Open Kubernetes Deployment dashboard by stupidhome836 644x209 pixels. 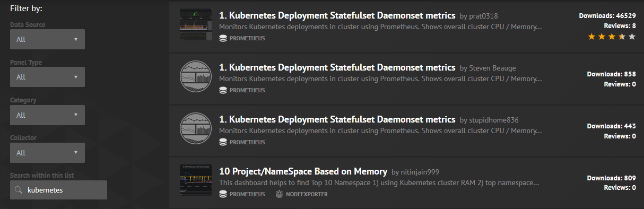pos(337,119)
